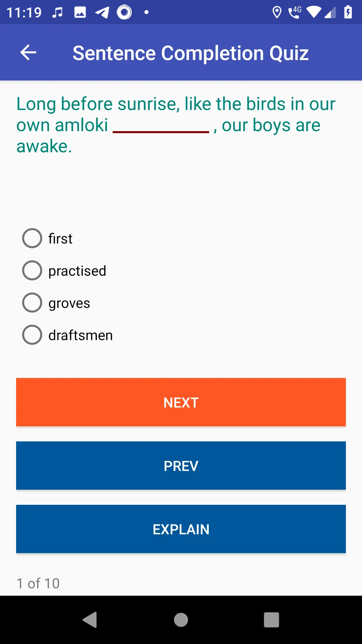Tap the Telegram paper plane icon
Image resolution: width=362 pixels, height=644 pixels.
pyautogui.click(x=102, y=13)
